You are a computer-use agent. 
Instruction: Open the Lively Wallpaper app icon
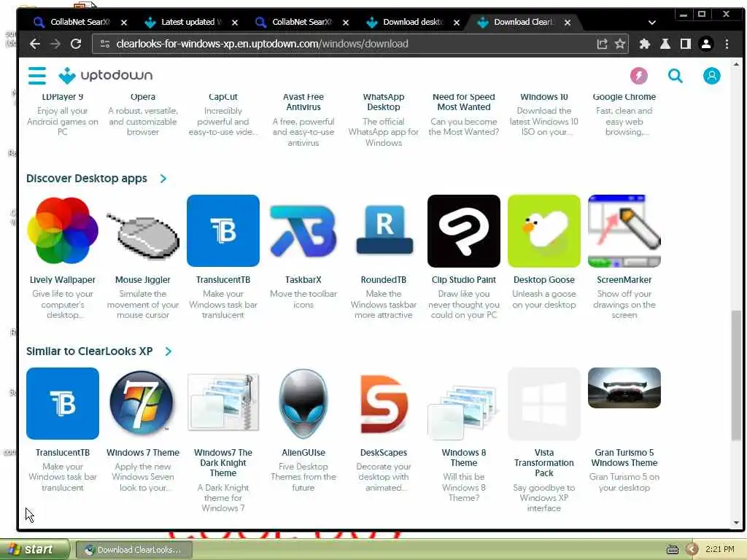coord(63,231)
